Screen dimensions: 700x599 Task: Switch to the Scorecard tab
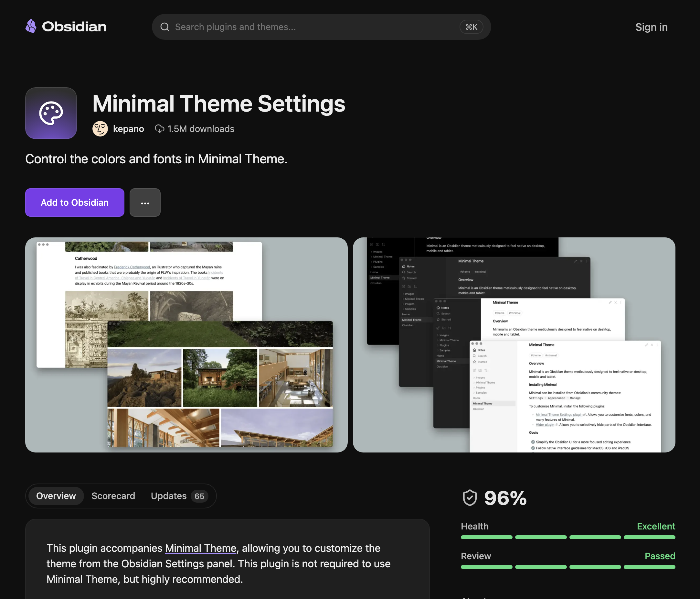click(x=113, y=496)
